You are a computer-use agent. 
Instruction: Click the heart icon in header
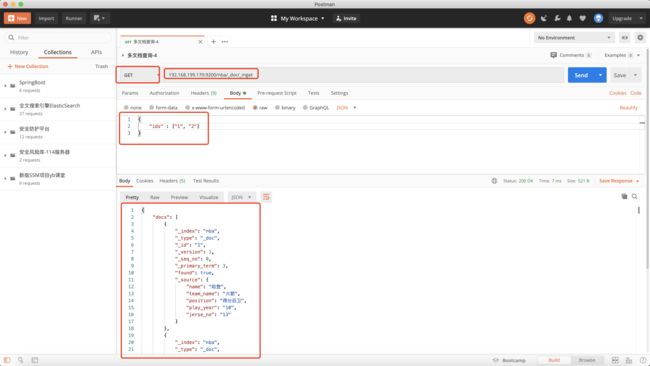pos(583,18)
